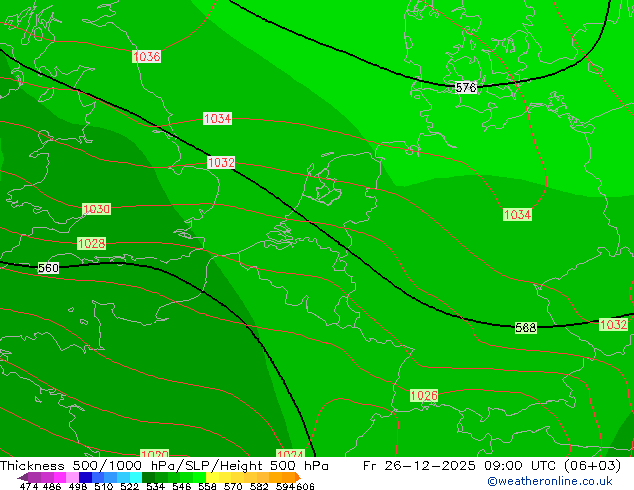Click the cyan legend swatch
Screen dimensions: 634x490
136,477
